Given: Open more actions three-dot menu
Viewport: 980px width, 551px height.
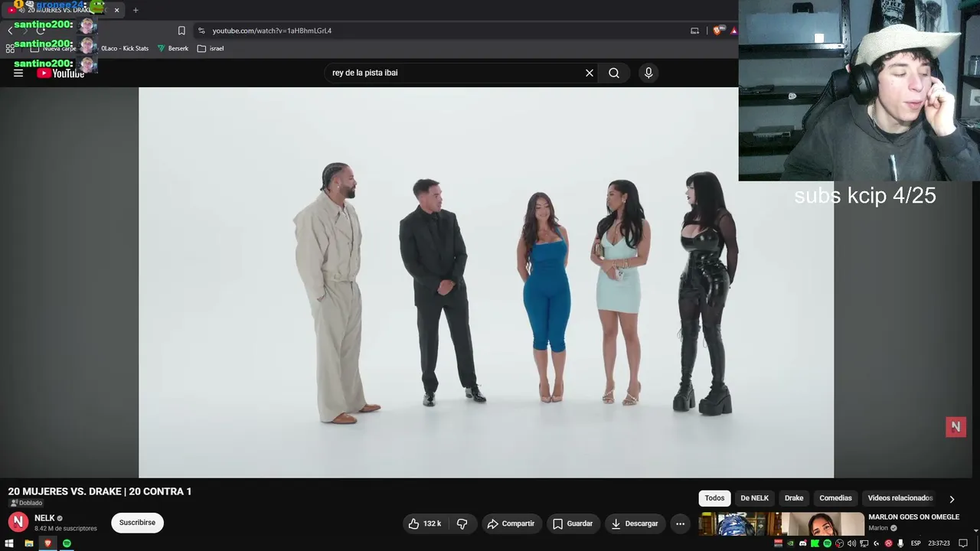Looking at the screenshot, I should (x=680, y=523).
